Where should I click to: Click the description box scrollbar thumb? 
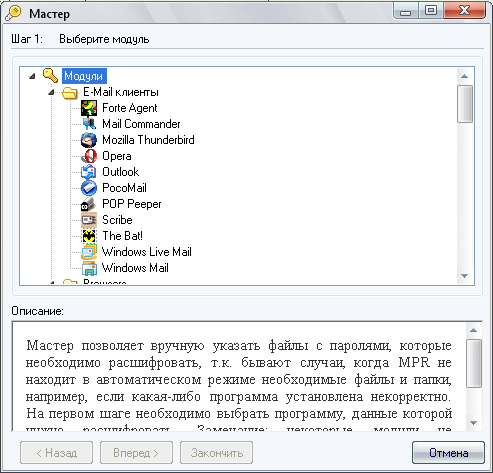[473, 364]
